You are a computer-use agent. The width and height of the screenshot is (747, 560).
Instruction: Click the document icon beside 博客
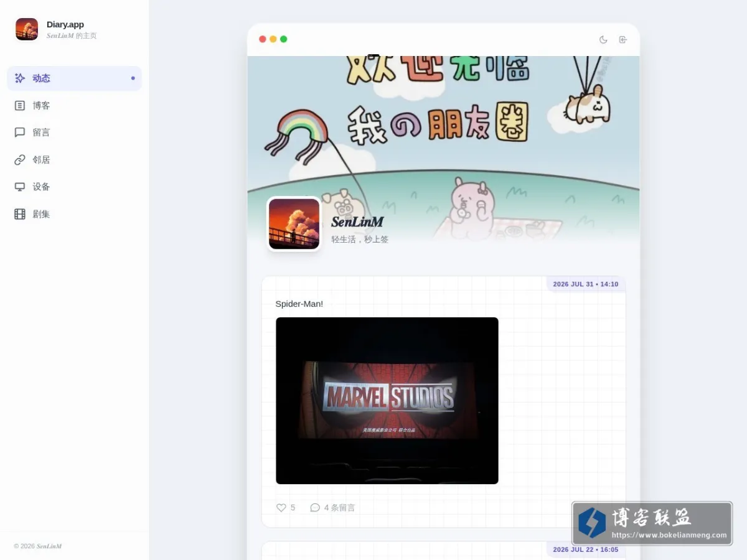point(20,106)
